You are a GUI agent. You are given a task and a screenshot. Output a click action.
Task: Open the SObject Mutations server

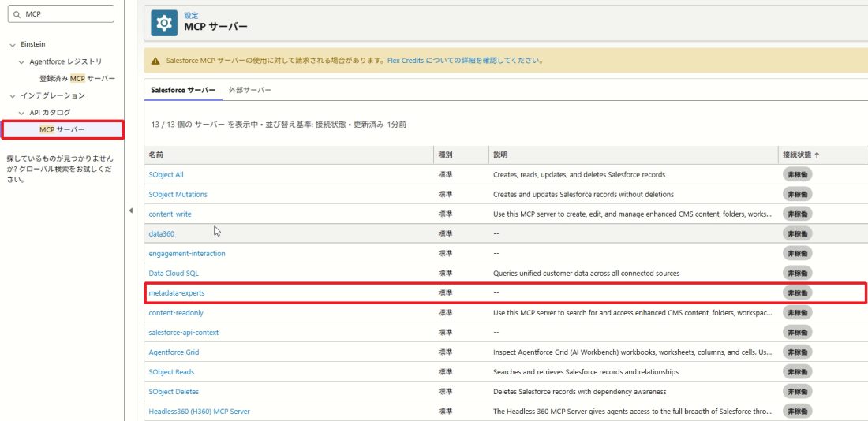(x=178, y=194)
